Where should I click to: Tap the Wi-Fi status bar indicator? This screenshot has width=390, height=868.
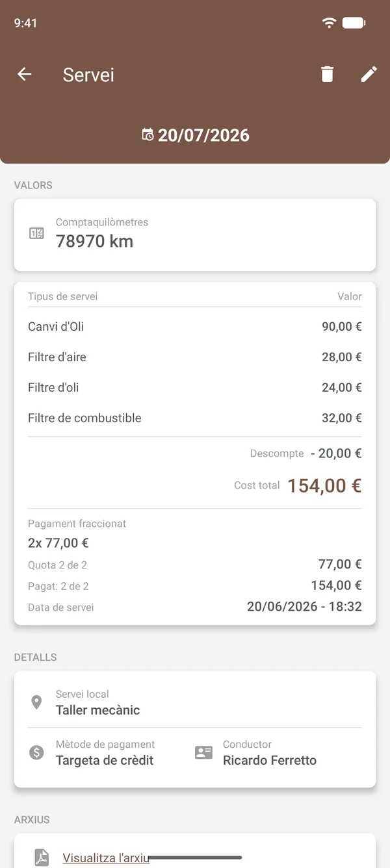tap(329, 23)
